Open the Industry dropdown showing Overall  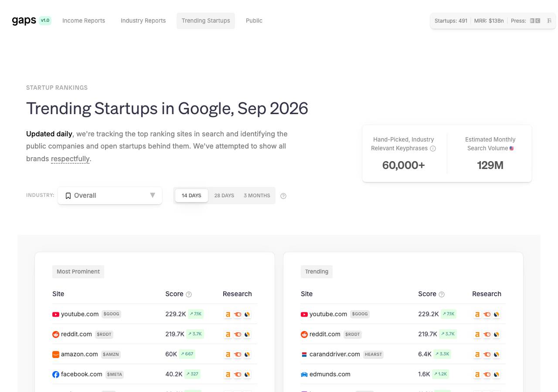point(110,196)
